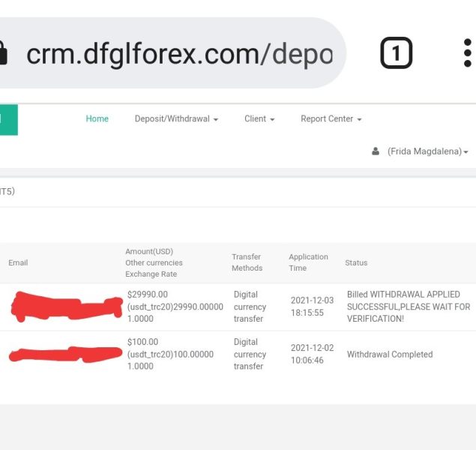Tap the lock icon in address bar
The height and width of the screenshot is (450, 476).
(3, 52)
